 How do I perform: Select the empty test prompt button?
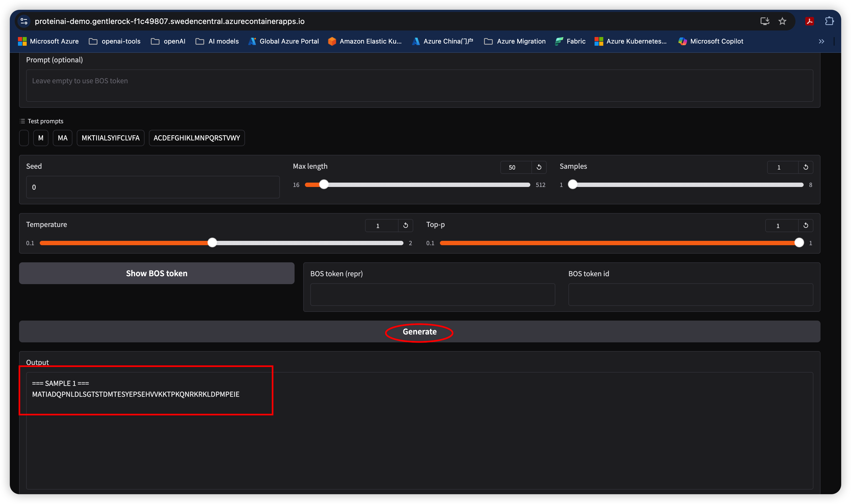24,138
